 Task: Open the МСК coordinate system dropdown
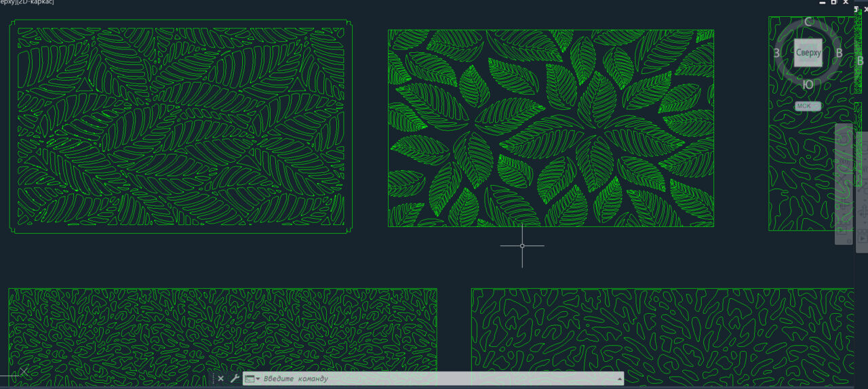pos(808,106)
